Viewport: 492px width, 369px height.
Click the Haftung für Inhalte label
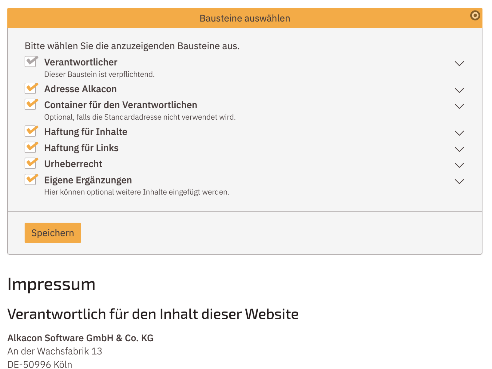point(86,132)
